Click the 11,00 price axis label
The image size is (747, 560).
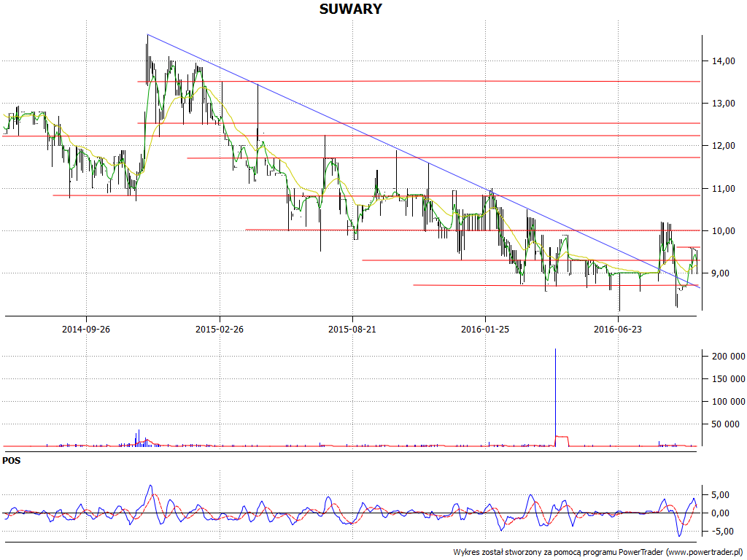(723, 189)
